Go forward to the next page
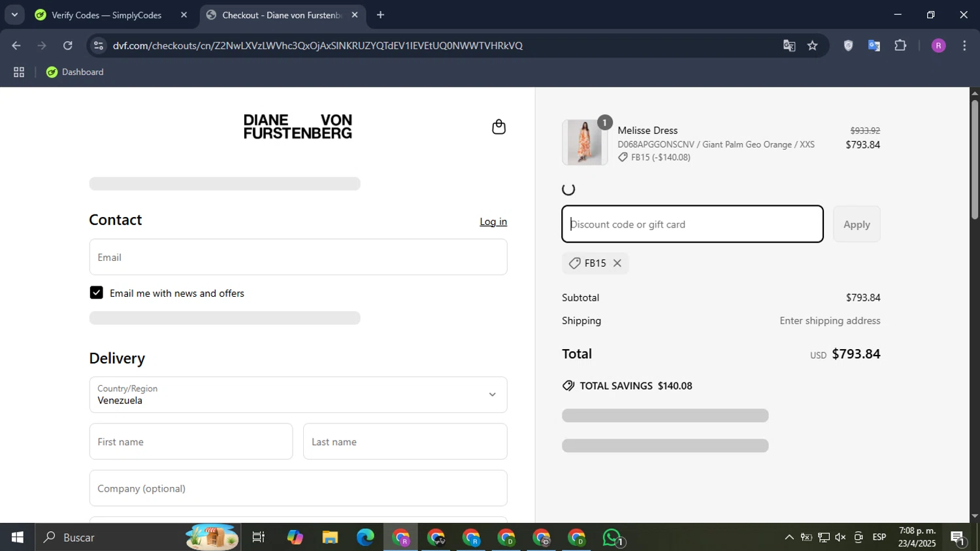The width and height of the screenshot is (980, 551). (42, 46)
